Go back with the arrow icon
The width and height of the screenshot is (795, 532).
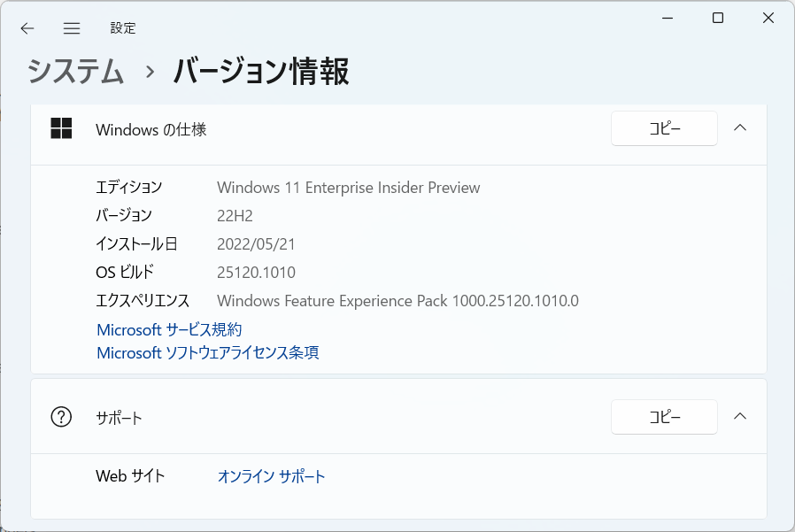tap(27, 28)
